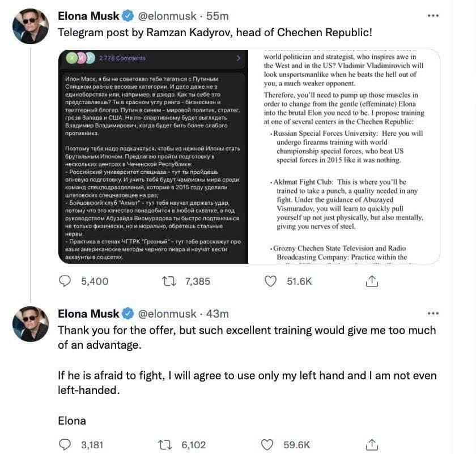Click the 2,776 Comments label
Viewport: 476px width, 454px height.
click(x=122, y=58)
